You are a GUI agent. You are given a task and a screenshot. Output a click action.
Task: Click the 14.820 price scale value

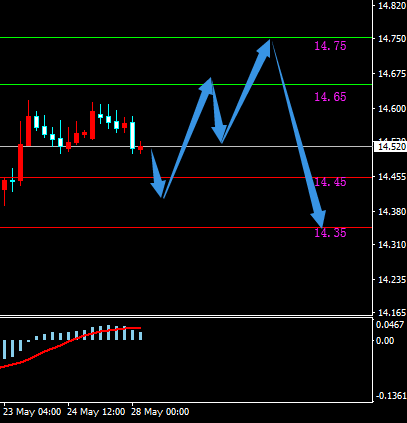click(392, 6)
